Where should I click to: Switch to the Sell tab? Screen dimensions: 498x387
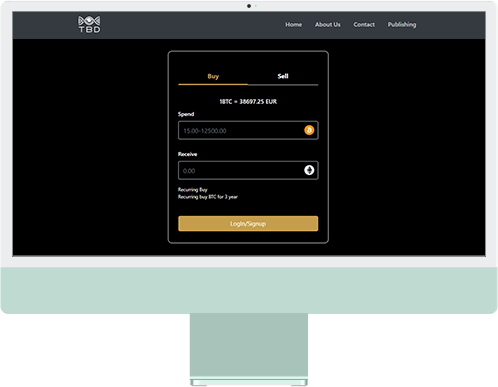(x=283, y=76)
